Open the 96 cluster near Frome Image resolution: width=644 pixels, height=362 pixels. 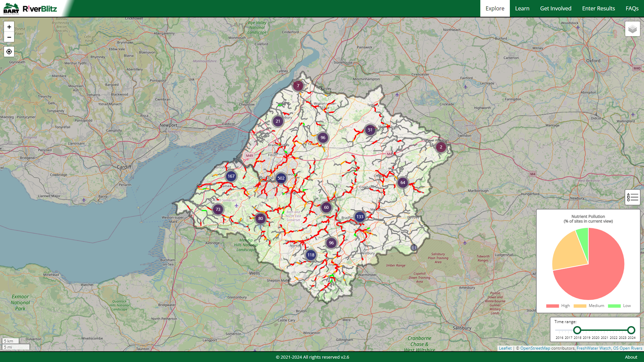331,243
